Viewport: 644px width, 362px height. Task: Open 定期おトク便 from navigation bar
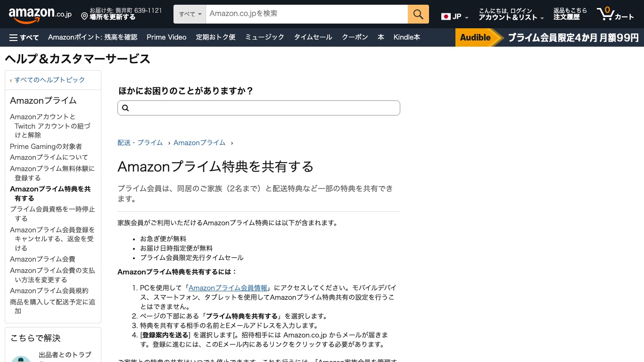(215, 37)
